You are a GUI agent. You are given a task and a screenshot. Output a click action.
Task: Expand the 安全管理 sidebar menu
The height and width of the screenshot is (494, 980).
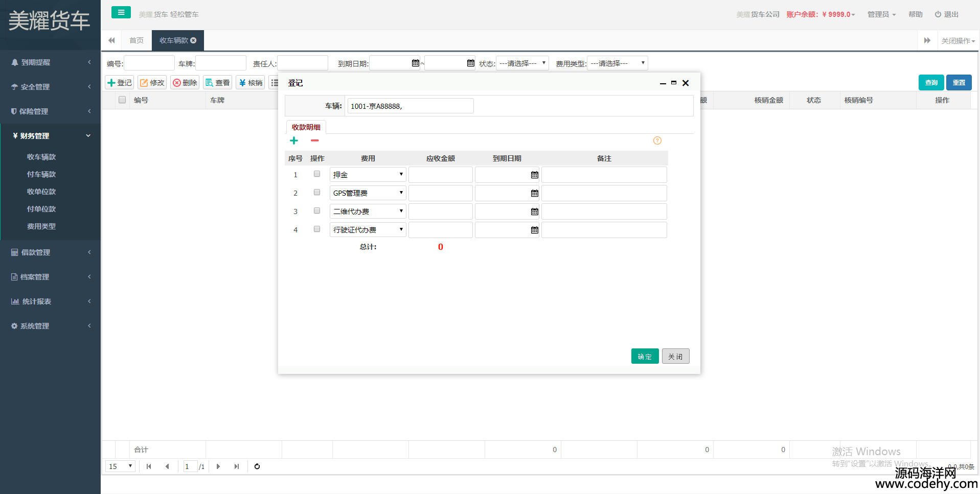tap(50, 87)
